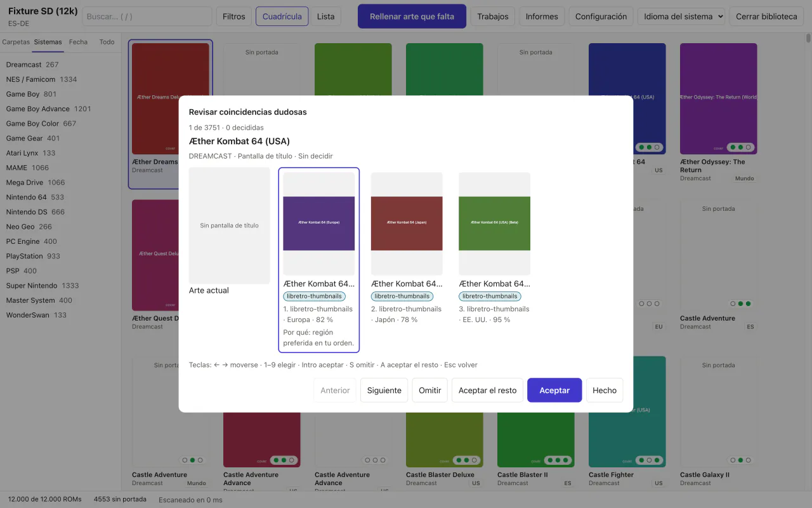Screen dimensions: 812x508
Task: Select the Carpetas sidebar tab
Action: pyautogui.click(x=16, y=42)
